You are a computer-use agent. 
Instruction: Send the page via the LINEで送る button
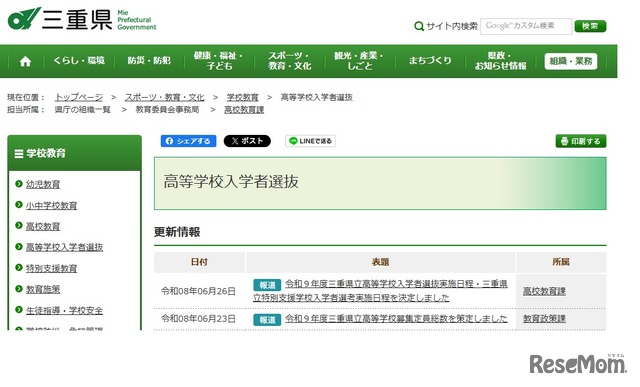310,141
